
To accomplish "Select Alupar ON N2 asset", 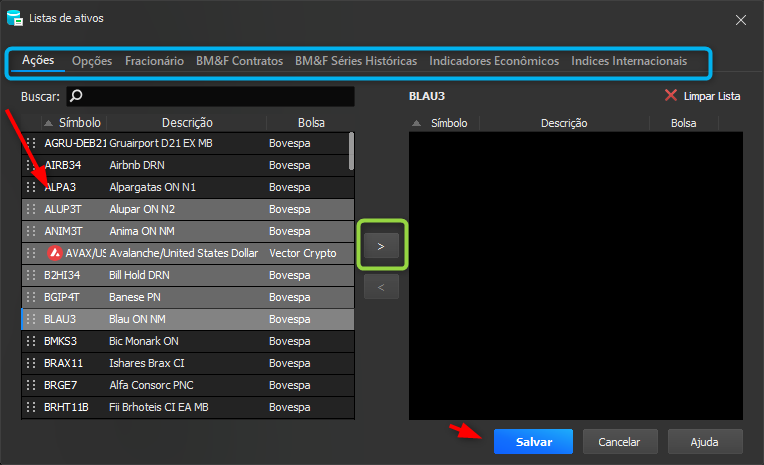I will (188, 209).
